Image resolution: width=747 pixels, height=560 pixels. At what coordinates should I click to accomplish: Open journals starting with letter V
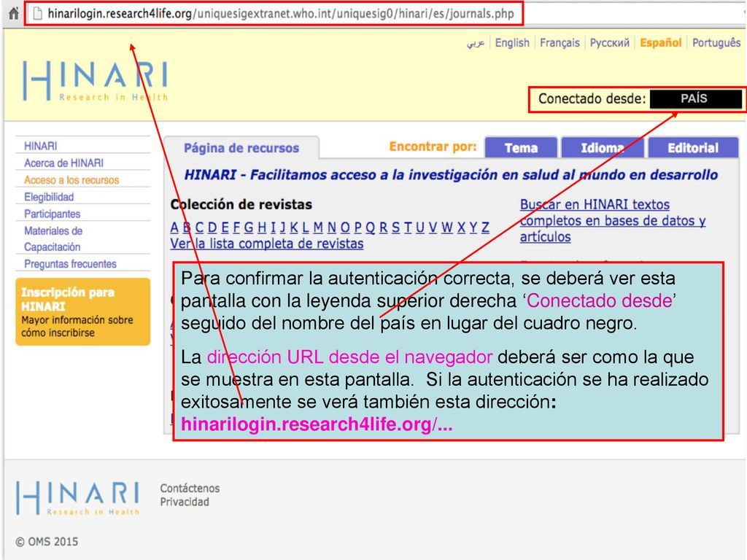click(433, 227)
